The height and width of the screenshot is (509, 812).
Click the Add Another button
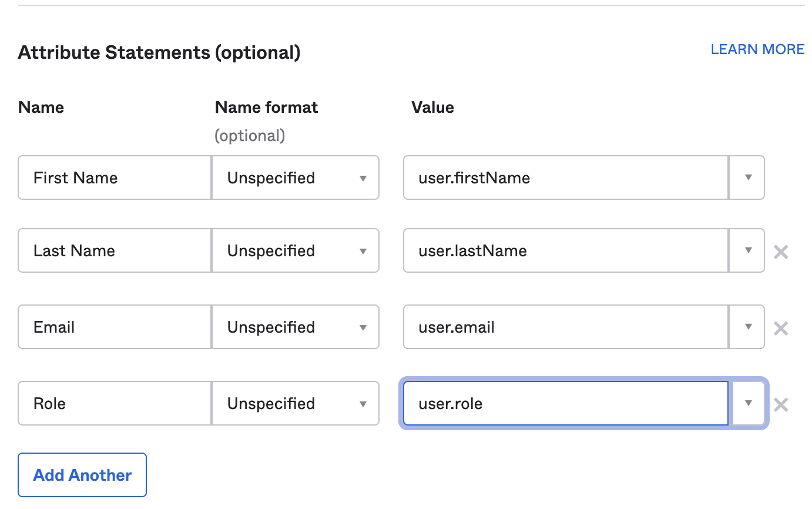tap(82, 475)
